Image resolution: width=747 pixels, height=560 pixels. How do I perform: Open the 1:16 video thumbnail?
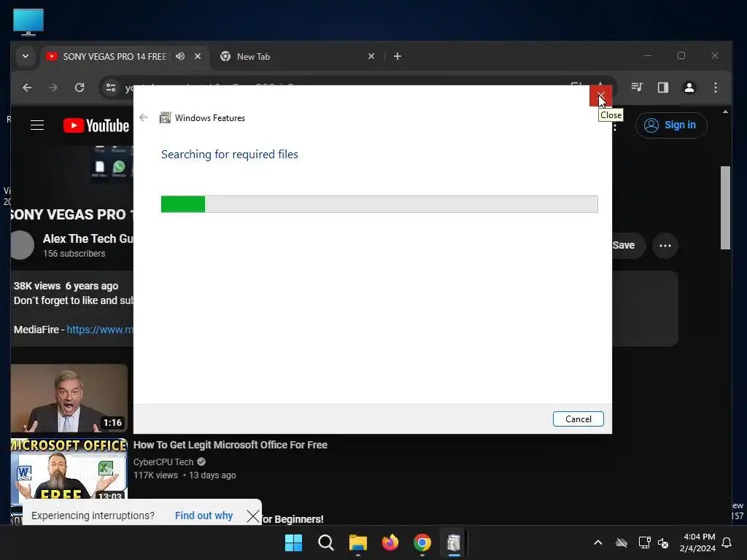(x=69, y=398)
